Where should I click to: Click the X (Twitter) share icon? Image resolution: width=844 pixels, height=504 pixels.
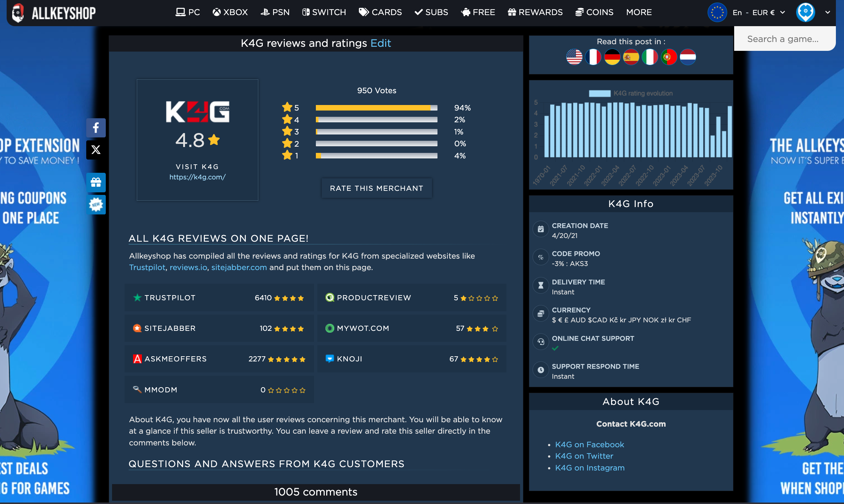tap(96, 150)
